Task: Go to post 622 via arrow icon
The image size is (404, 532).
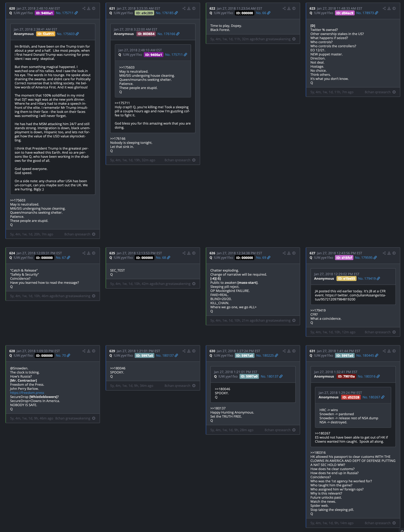Action: click(294, 8)
